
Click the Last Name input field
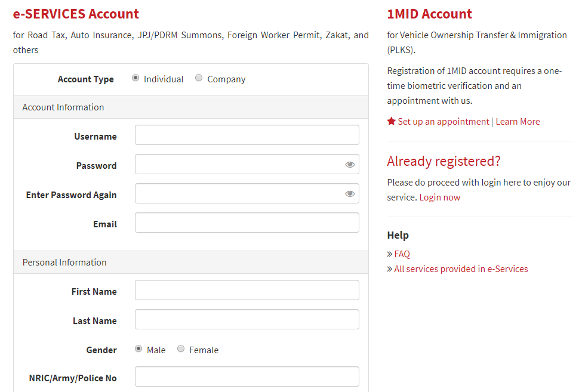(247, 319)
